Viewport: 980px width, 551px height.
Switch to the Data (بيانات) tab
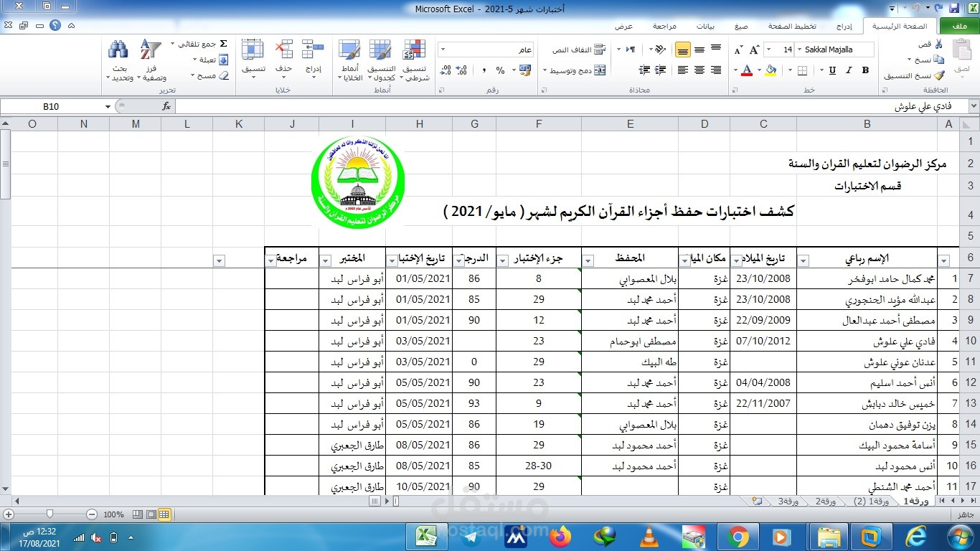705,26
